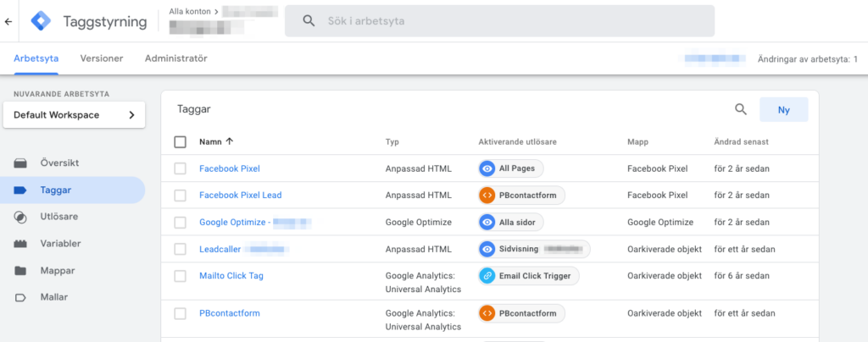Screen dimensions: 868x342
Task: Open the Google Optimize tag link
Action: (255, 222)
